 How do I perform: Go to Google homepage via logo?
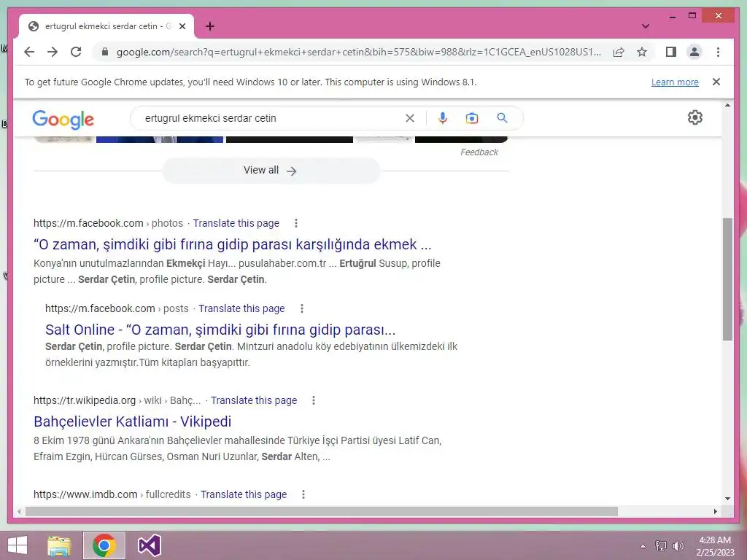(x=63, y=119)
